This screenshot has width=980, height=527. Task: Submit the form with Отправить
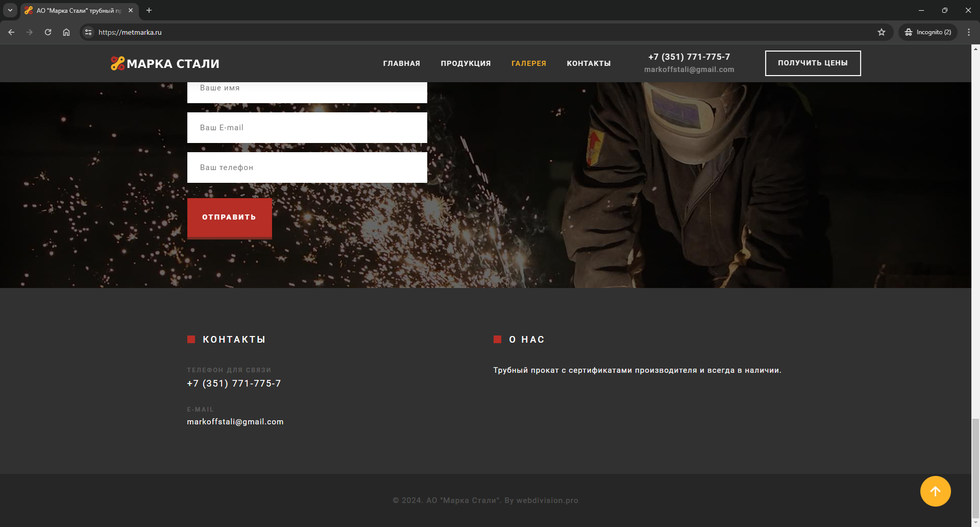(229, 218)
